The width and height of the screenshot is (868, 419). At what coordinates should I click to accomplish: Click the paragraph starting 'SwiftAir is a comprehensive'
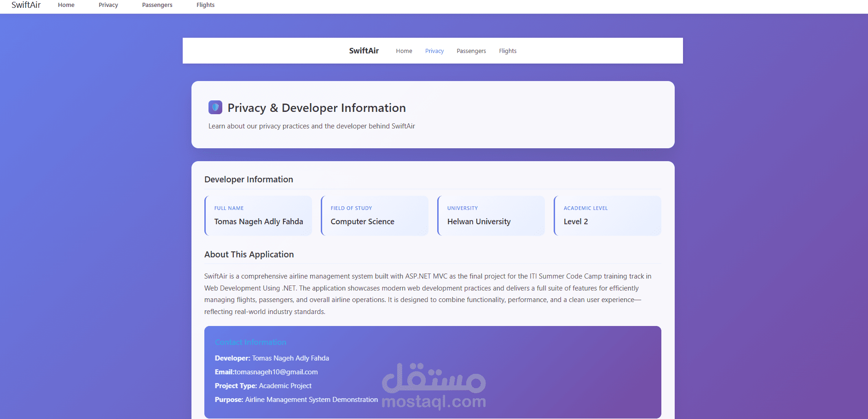(x=428, y=294)
